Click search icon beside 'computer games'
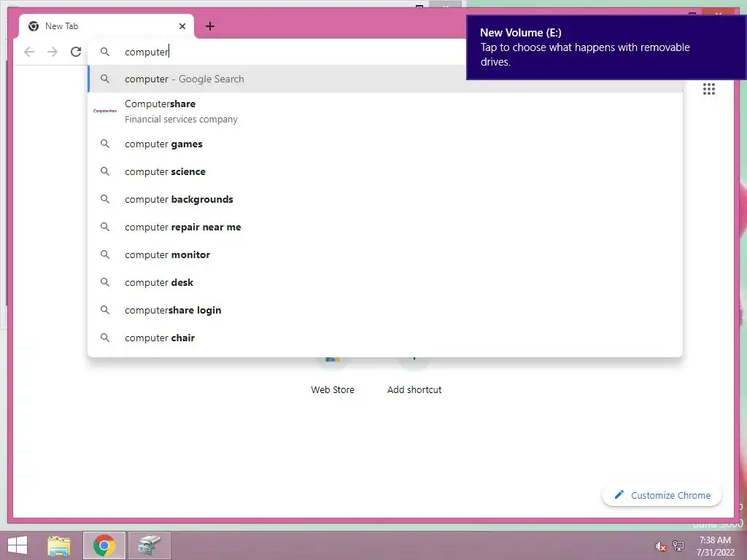Viewport: 747px width, 560px height. [105, 144]
